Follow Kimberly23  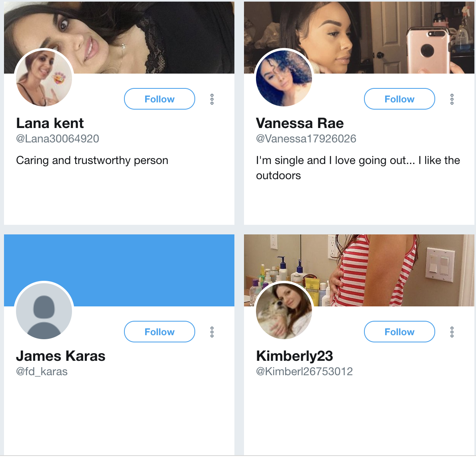[399, 332]
